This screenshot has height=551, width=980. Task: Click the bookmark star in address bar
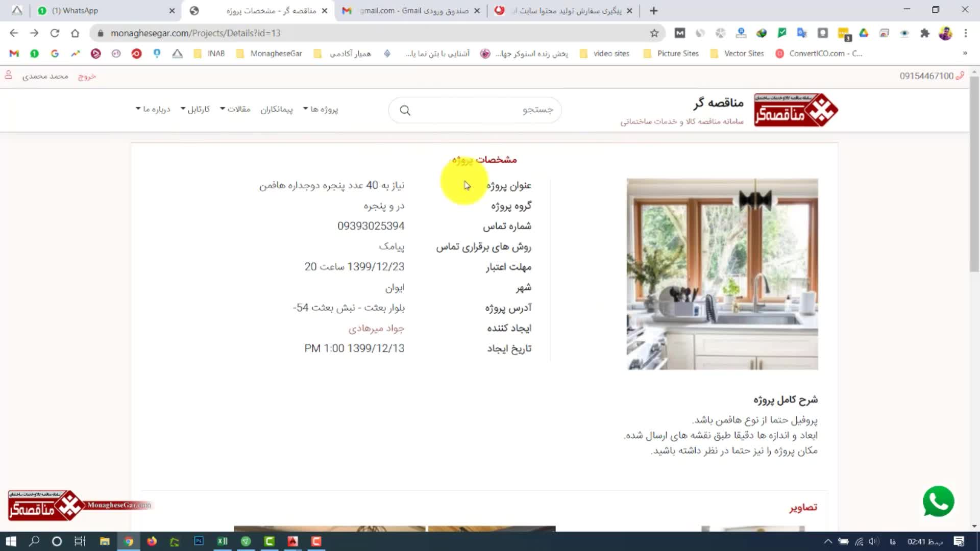pos(654,33)
